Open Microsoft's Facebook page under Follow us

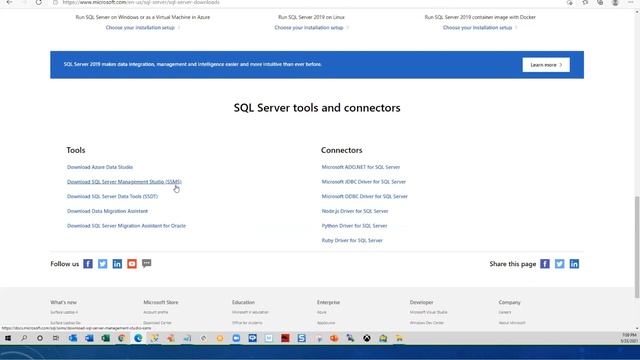point(88,264)
